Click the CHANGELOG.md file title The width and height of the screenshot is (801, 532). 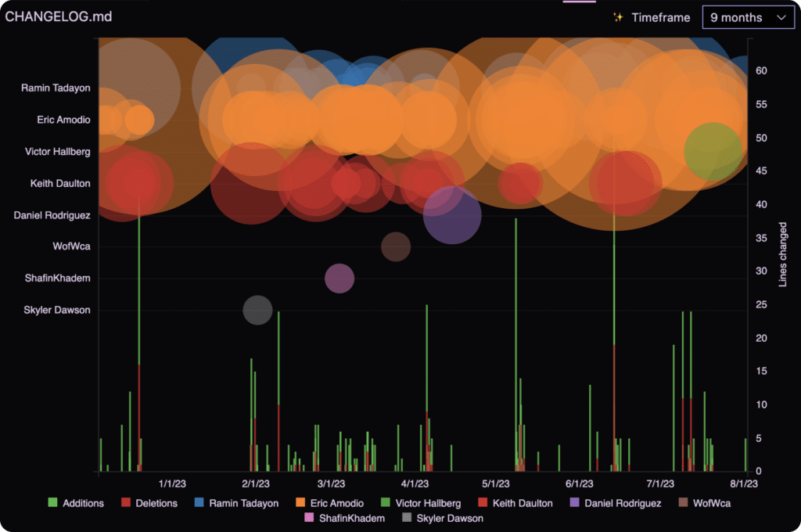pos(59,17)
